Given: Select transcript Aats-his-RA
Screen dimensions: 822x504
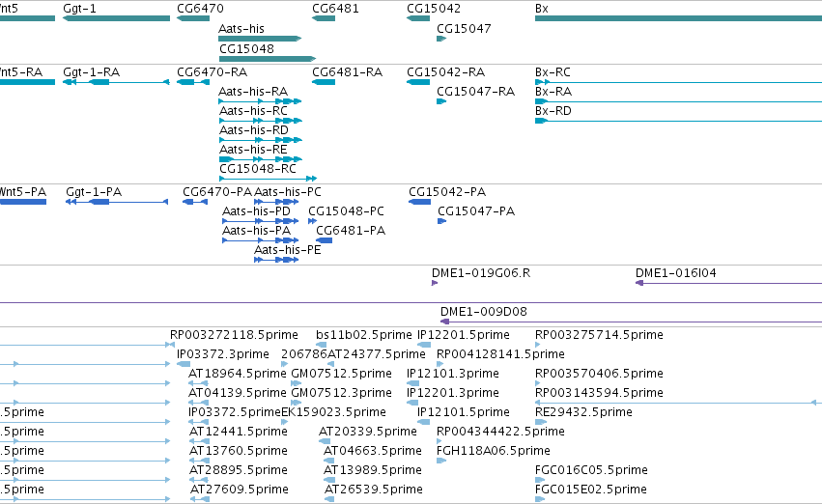Looking at the screenshot, I should click(x=253, y=91).
